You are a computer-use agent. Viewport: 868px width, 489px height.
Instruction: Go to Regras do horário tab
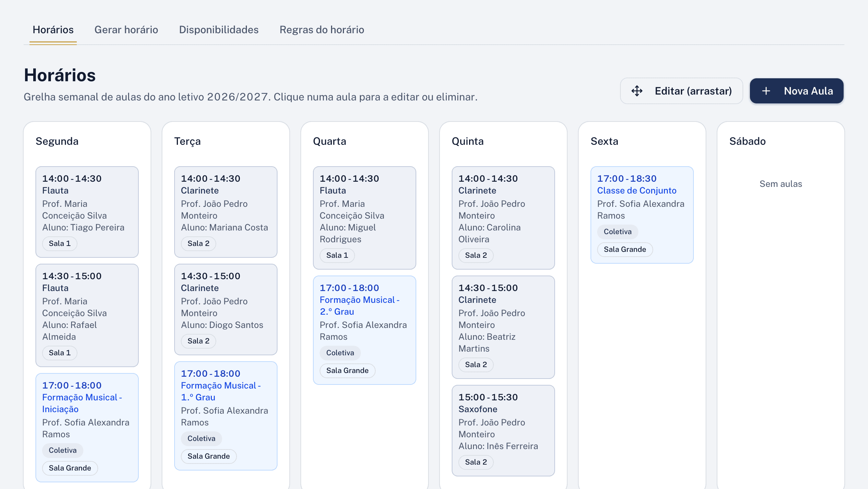click(322, 30)
